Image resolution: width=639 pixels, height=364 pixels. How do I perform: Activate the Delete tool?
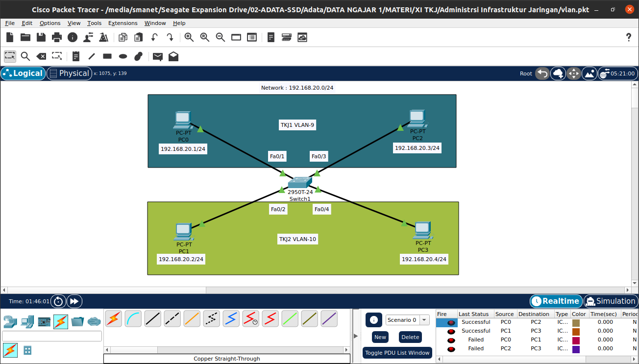pos(41,56)
